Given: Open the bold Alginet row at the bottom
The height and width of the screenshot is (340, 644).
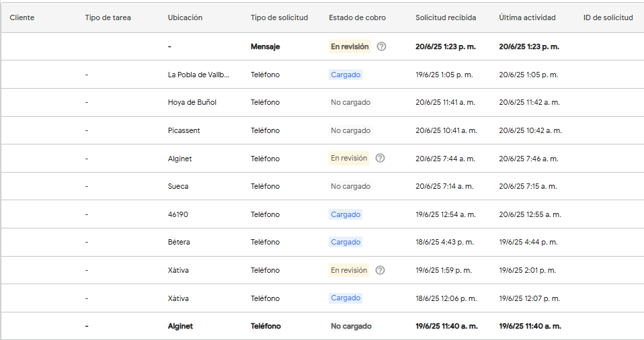Looking at the screenshot, I should [x=323, y=326].
